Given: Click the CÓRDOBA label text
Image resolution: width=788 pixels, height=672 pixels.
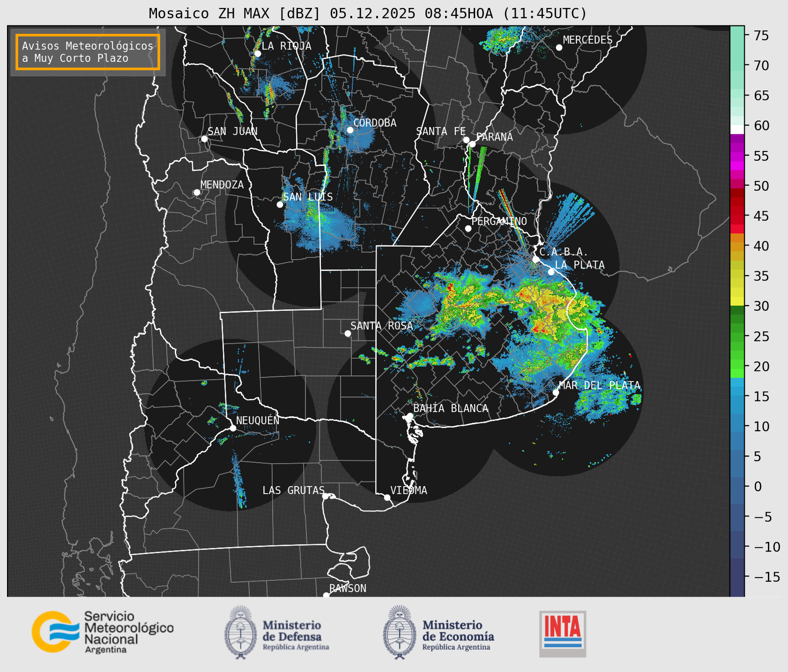Looking at the screenshot, I should (x=375, y=123).
